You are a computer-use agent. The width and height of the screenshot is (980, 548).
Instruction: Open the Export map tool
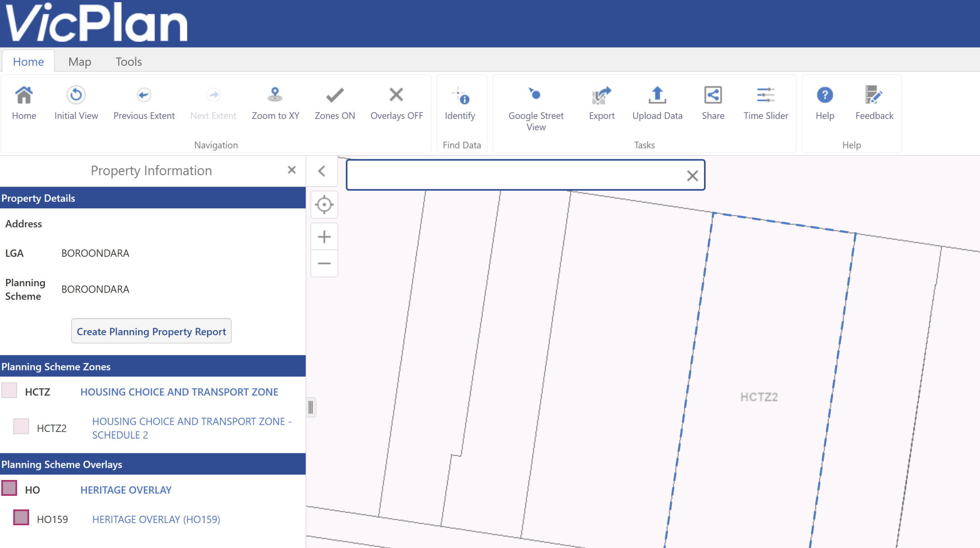601,95
